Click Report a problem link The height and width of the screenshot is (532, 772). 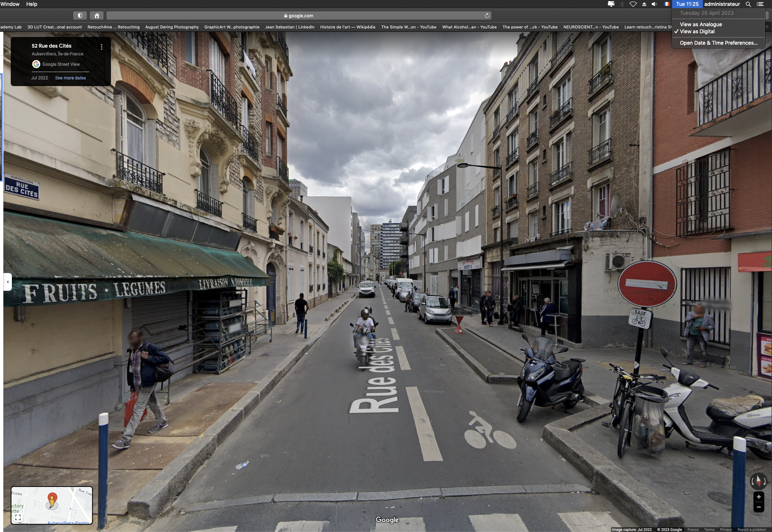752,529
